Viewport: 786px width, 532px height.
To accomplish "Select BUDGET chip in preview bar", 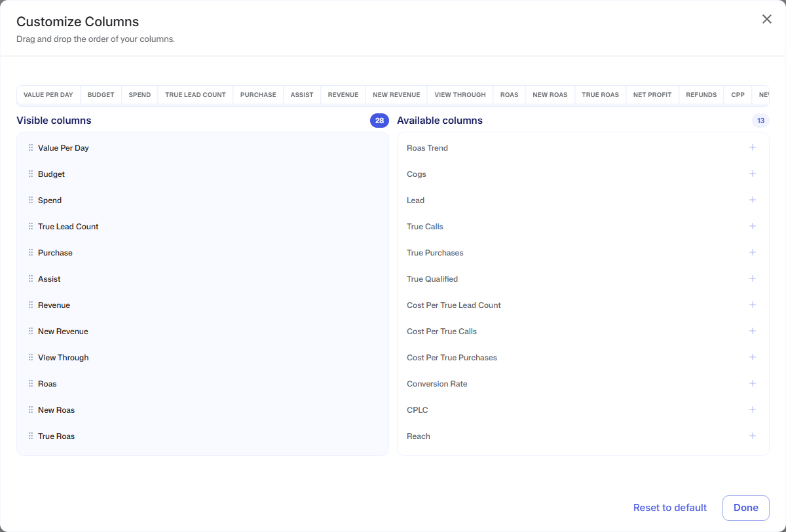I will click(101, 95).
